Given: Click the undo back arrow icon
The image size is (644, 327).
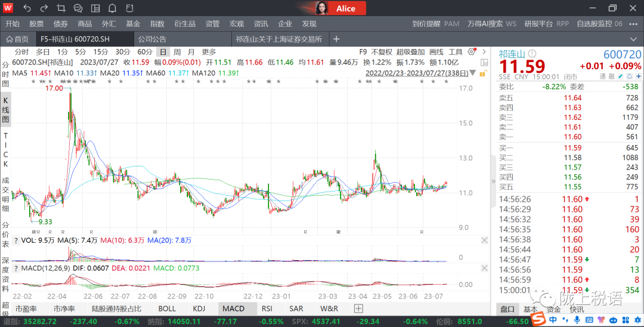Looking at the screenshot, I should tap(27, 8).
